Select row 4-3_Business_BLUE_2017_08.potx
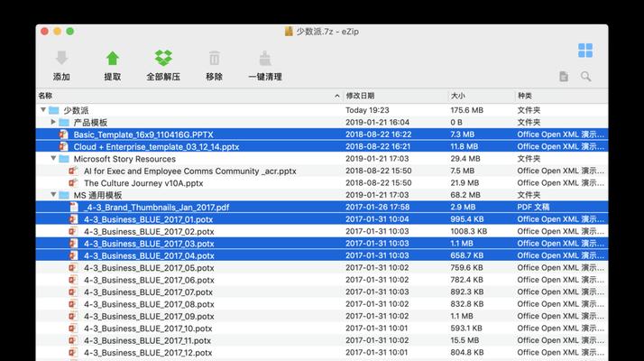Viewport: 644px width, 361px height. tap(322, 304)
